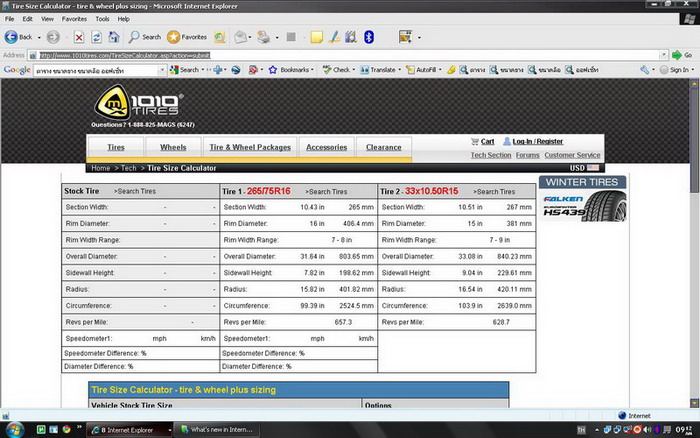Image resolution: width=700 pixels, height=438 pixels.
Task: Open the Favorites menu
Action: point(74,19)
